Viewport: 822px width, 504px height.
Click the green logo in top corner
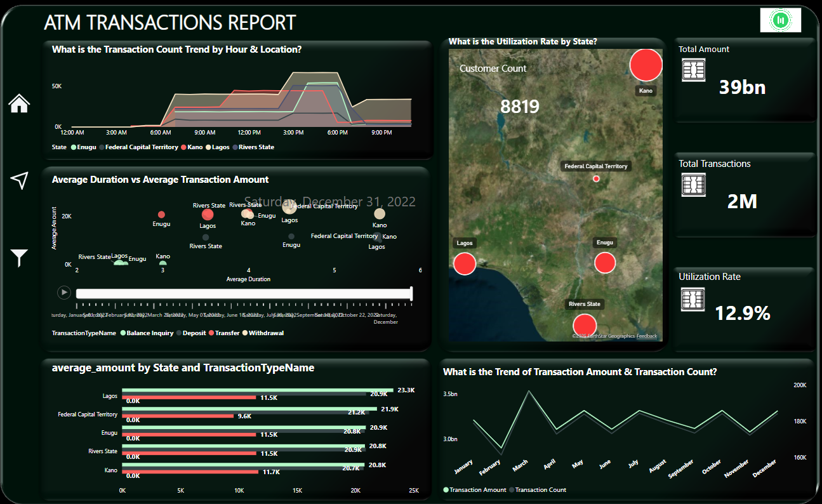tap(781, 20)
